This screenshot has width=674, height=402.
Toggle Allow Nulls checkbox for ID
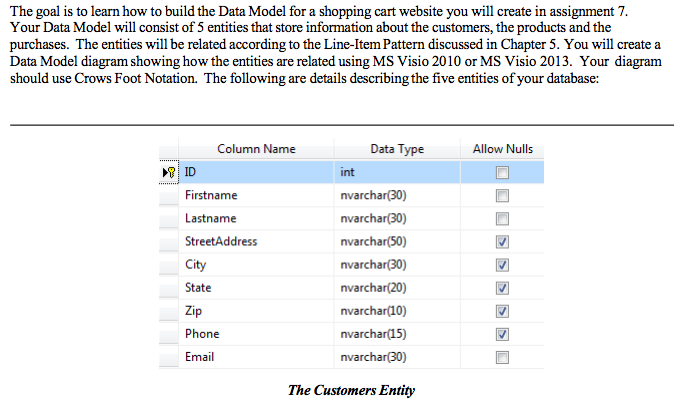(x=502, y=172)
